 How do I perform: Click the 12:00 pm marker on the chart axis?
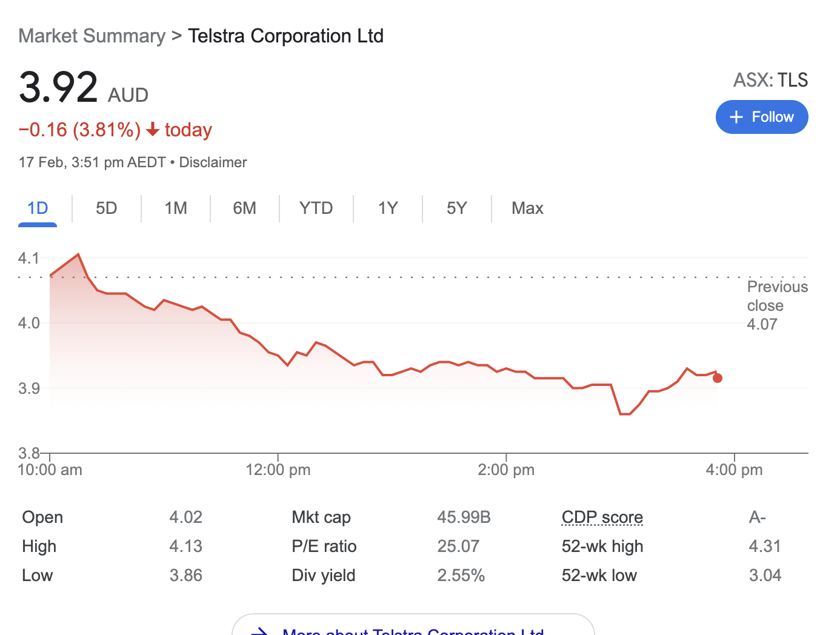[278, 470]
